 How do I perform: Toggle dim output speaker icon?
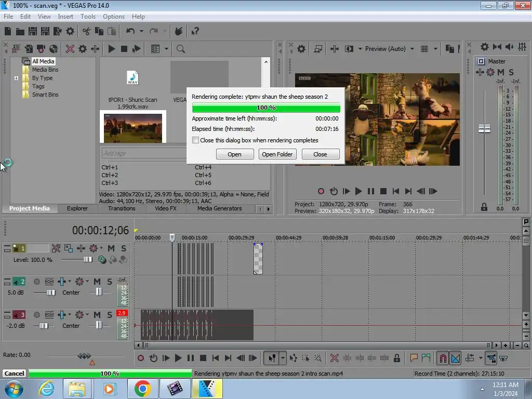(x=509, y=47)
